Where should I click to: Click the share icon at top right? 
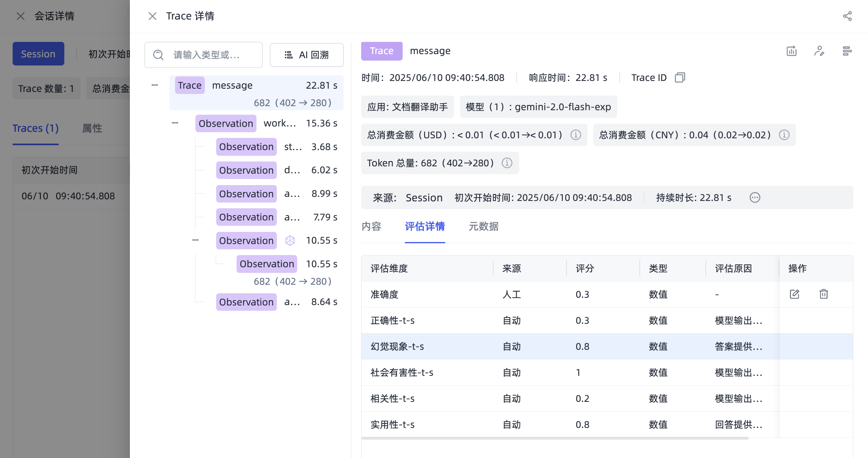pyautogui.click(x=847, y=16)
